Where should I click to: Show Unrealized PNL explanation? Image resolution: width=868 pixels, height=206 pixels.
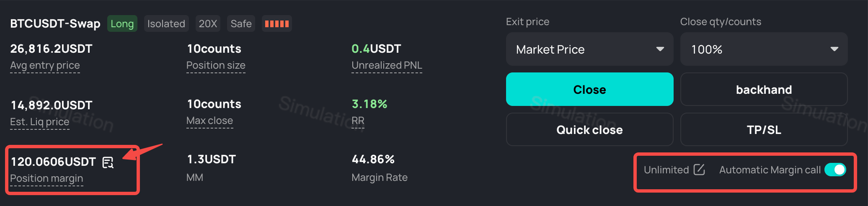coord(387,65)
